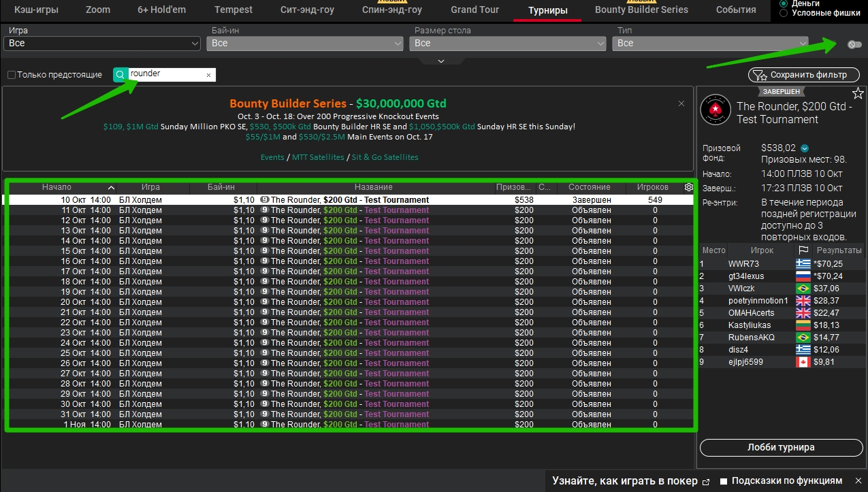Click Лобби турнира button

[x=780, y=447]
